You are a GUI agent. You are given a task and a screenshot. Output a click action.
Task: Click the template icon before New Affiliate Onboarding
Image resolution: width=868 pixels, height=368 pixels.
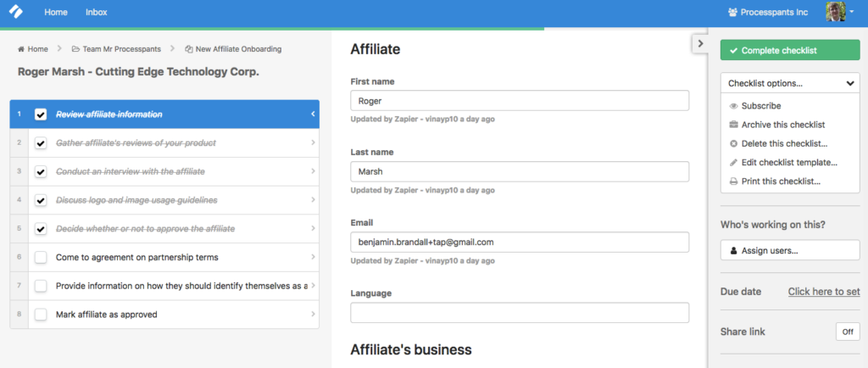(x=189, y=49)
